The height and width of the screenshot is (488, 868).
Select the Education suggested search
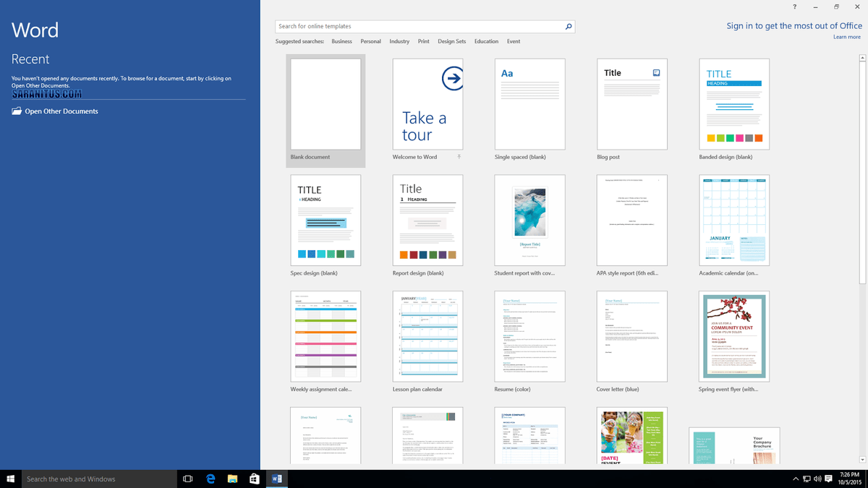[486, 42]
